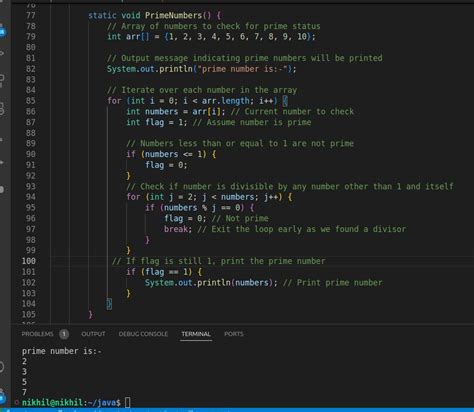The image size is (474, 412).
Task: Click comment 'Print prime number' on line 102
Action: click(x=333, y=283)
